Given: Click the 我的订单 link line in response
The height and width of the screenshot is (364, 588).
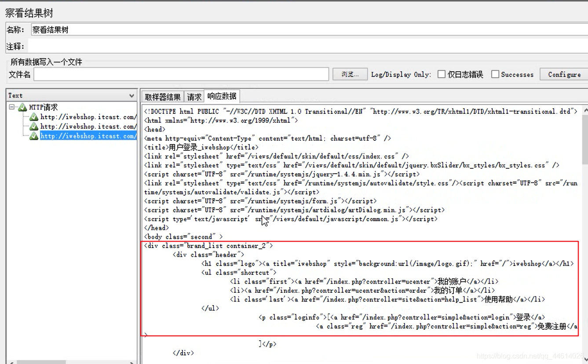Looking at the screenshot, I should click(x=362, y=290).
